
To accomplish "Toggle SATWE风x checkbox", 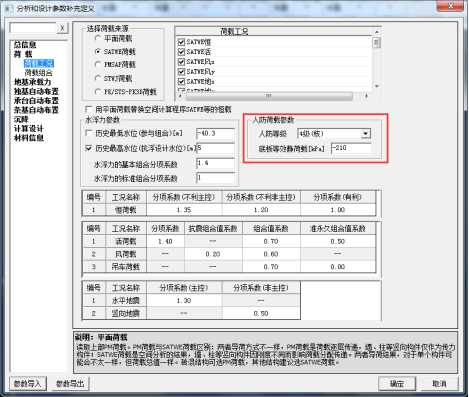I will coord(181,62).
